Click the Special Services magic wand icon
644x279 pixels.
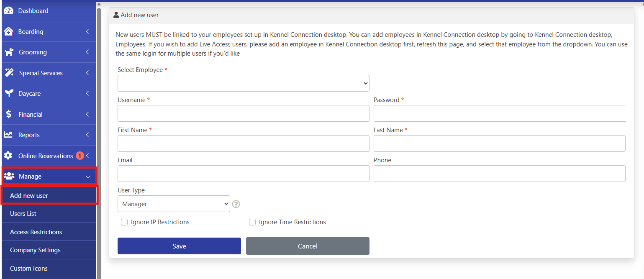click(9, 73)
